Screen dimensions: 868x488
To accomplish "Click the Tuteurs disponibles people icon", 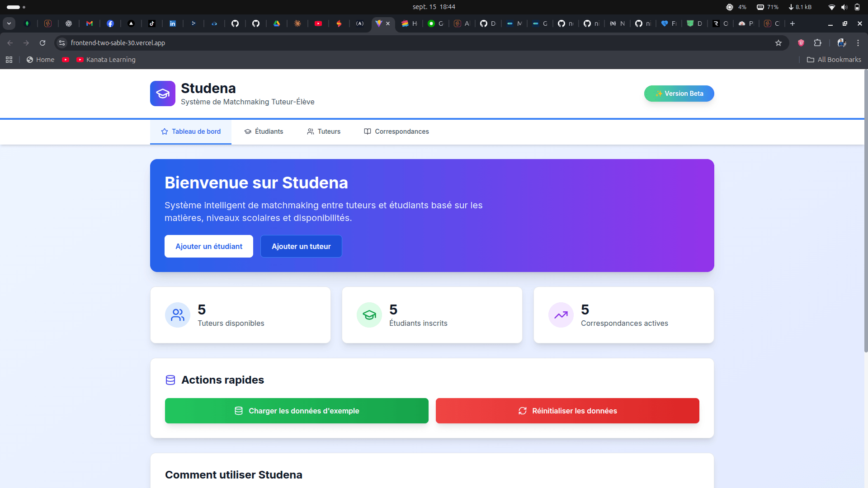I will pos(177,315).
